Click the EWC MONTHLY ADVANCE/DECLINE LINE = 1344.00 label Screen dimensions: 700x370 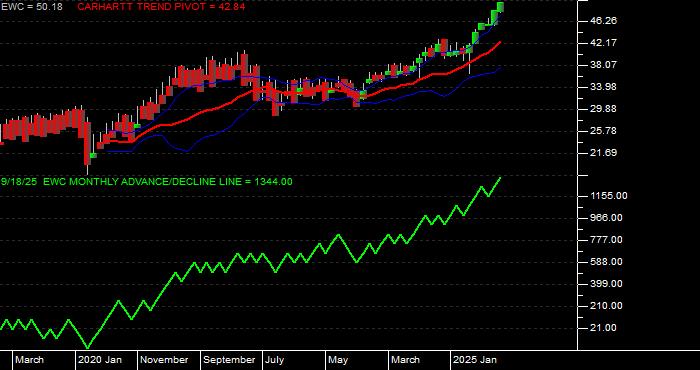[x=168, y=182]
